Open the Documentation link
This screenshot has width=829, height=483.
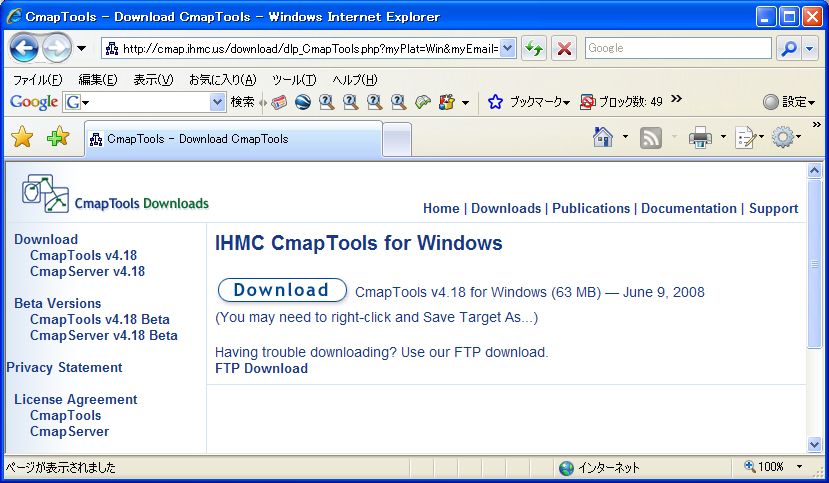pos(689,208)
